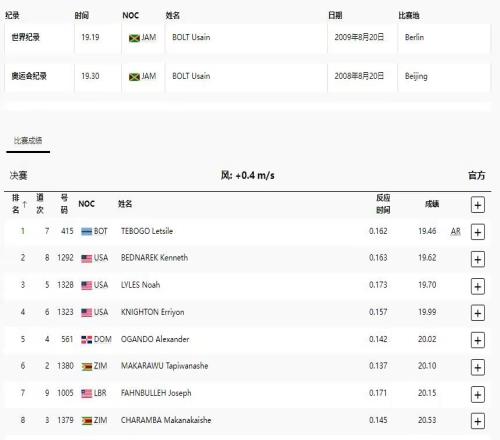
Task: Click the Dominican flag icon next to DOM
Action: (x=87, y=340)
